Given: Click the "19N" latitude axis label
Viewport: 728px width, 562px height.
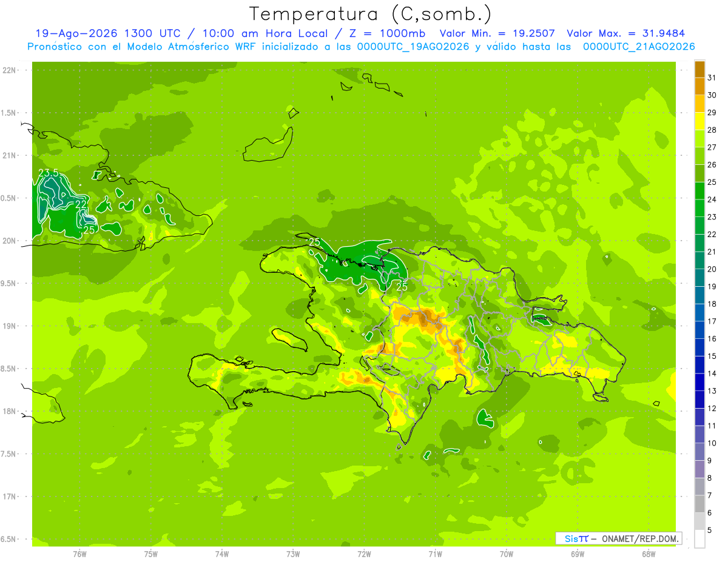Looking at the screenshot, I should click(10, 326).
